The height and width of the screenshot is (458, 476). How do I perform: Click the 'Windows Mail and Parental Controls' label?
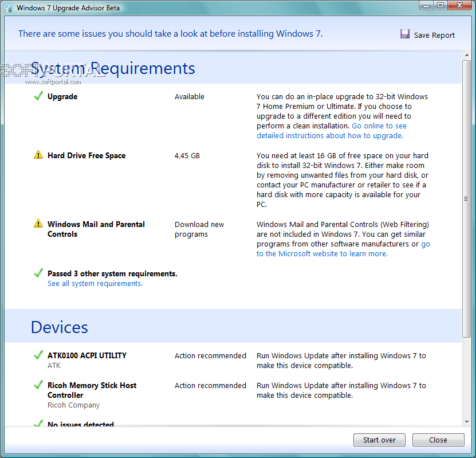[x=96, y=229]
